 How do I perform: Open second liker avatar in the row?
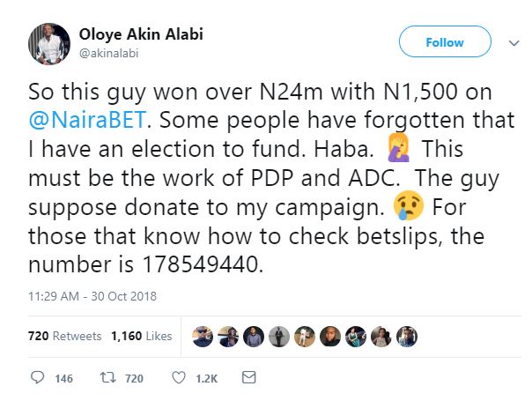(x=229, y=337)
